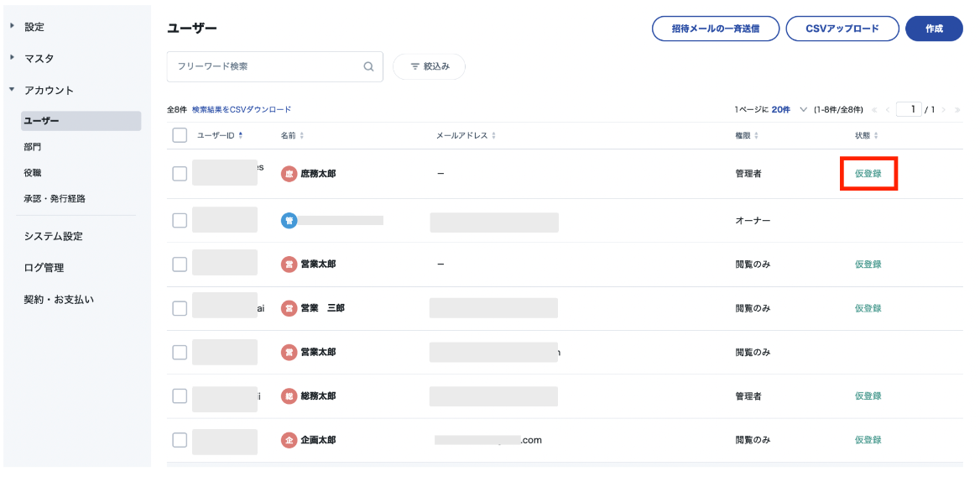
Task: Click 管理者 in 庶務太郎 row
Action: [748, 174]
